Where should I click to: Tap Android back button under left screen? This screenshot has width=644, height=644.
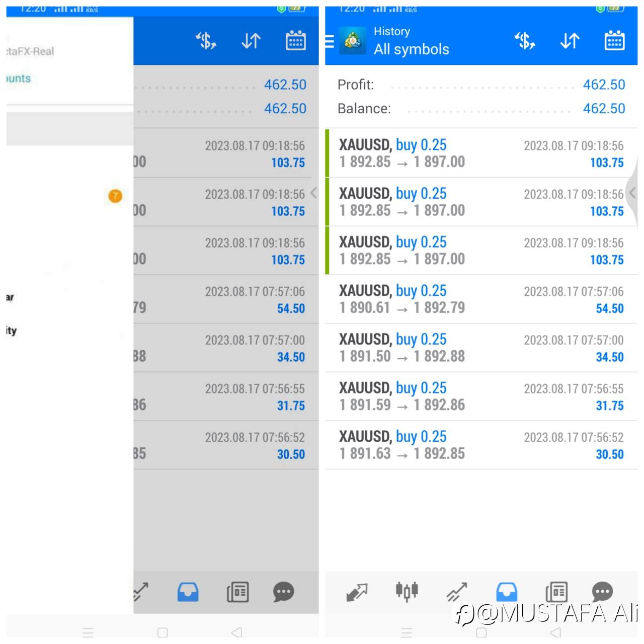point(236,632)
